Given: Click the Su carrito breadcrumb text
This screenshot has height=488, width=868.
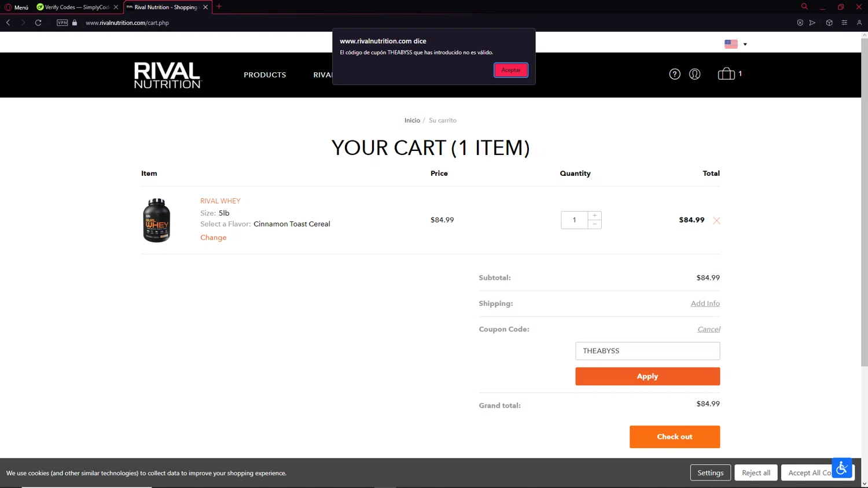Looking at the screenshot, I should [x=443, y=120].
